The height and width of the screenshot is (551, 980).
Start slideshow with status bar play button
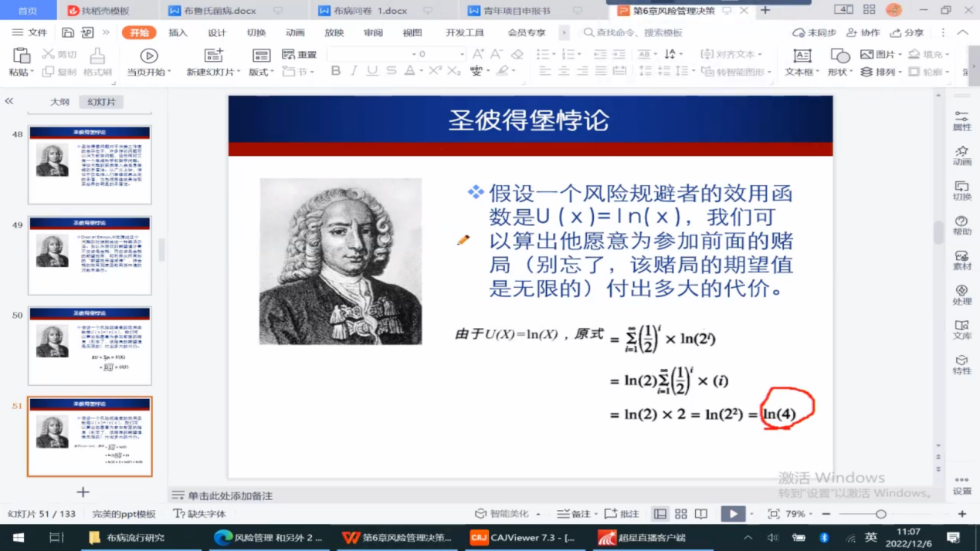732,514
